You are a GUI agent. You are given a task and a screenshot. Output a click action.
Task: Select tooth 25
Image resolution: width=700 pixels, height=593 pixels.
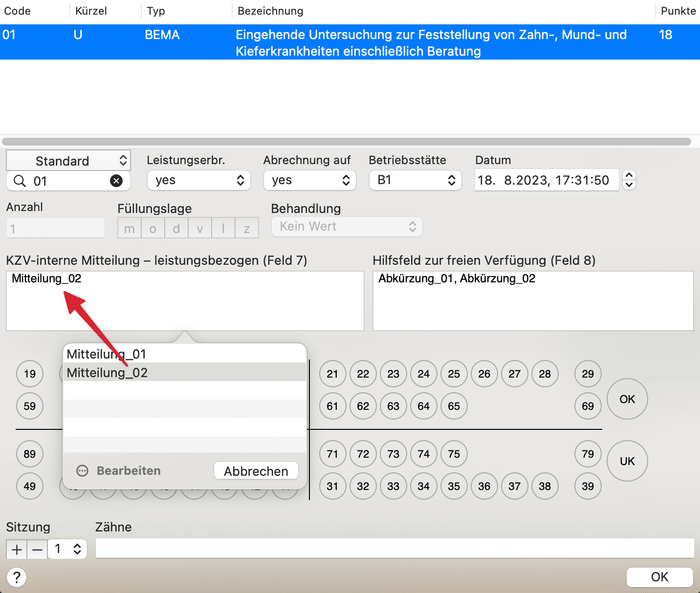click(x=454, y=374)
